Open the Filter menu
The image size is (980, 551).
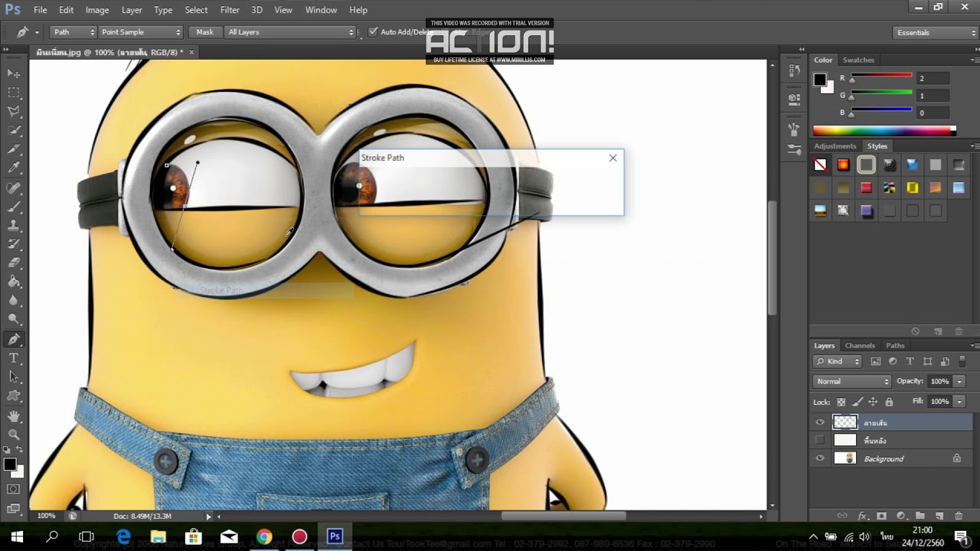point(230,10)
